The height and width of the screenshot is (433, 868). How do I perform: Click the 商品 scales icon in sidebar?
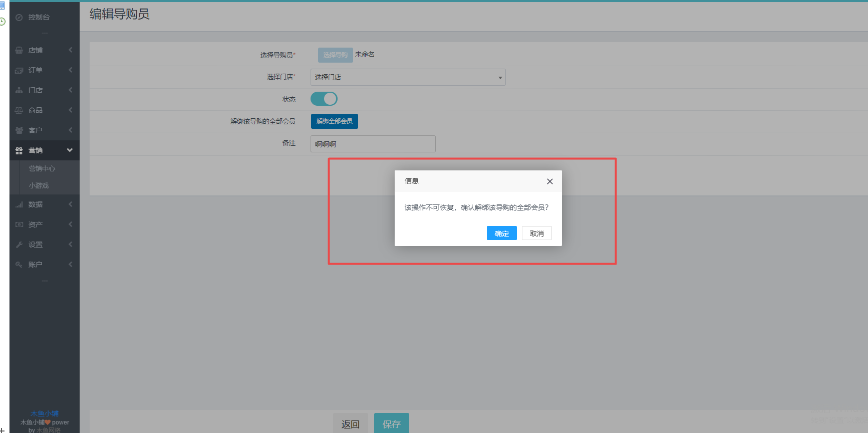(x=19, y=110)
